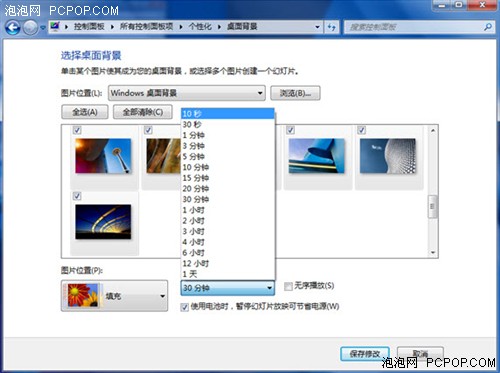The image size is (500, 373).
Task: Choose 1 小时 from the interval list
Action: (x=228, y=210)
